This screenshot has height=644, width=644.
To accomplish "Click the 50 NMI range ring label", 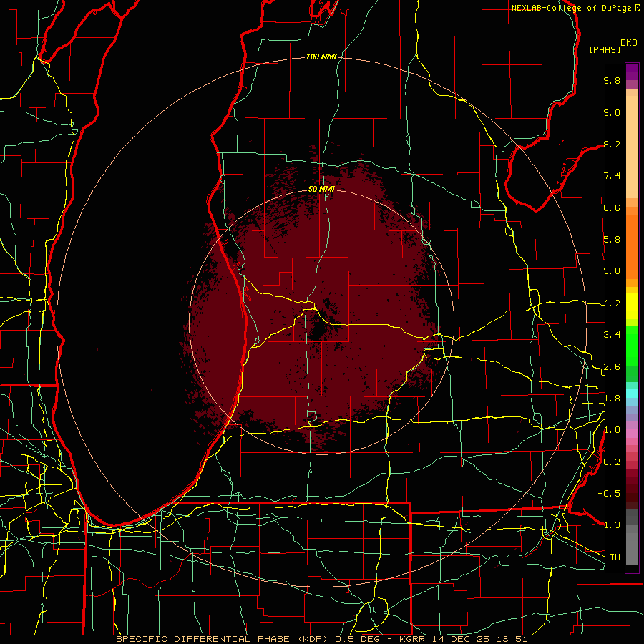I will pos(321,189).
